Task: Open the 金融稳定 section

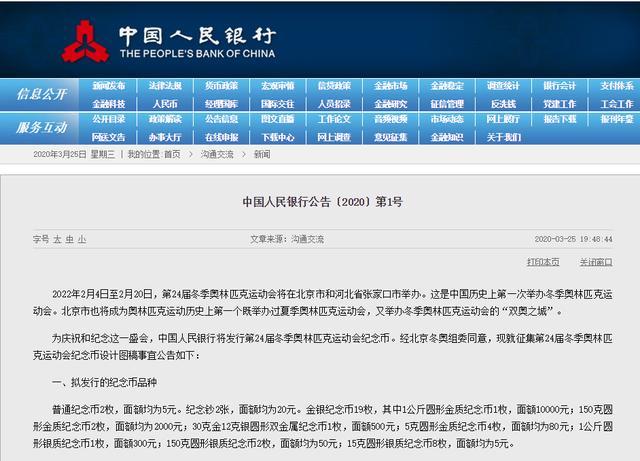Action: point(447,86)
